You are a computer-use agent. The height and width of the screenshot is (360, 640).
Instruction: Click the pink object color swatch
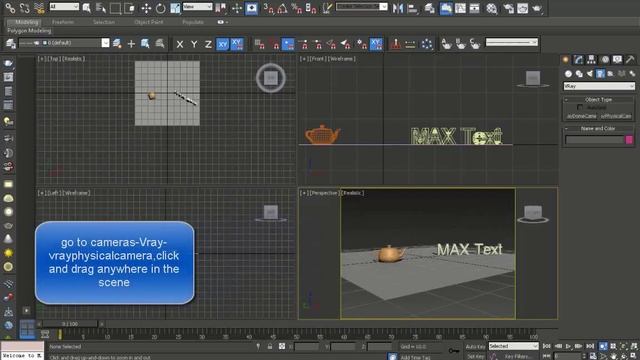pos(629,140)
